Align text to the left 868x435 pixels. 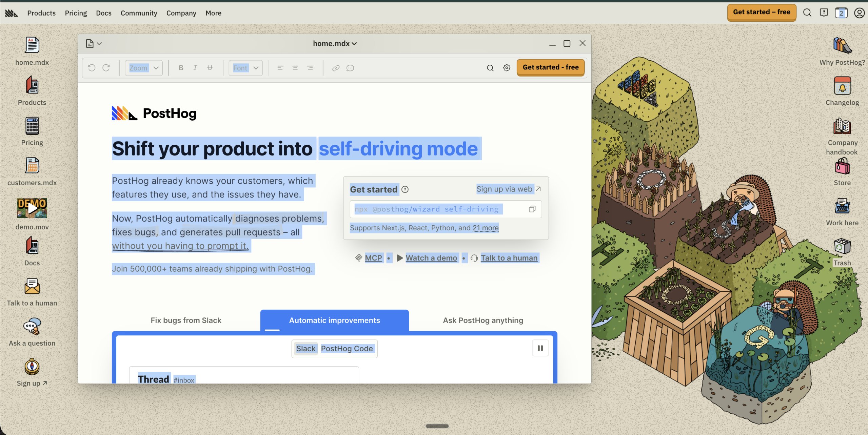pos(280,68)
